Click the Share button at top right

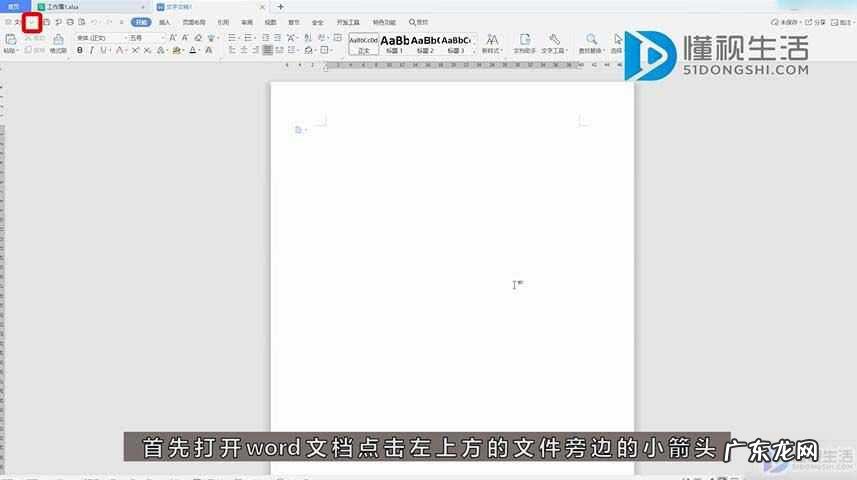click(x=815, y=22)
